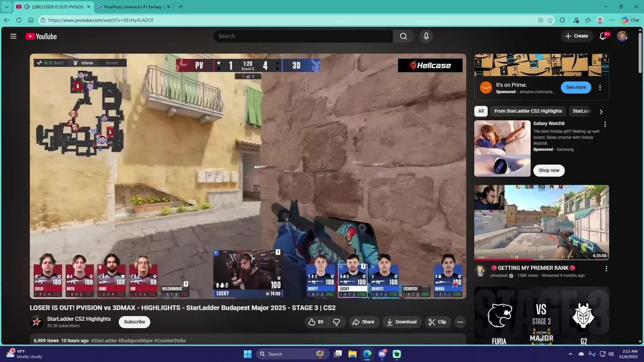Open browser home page icon
644x362 pixels.
point(31,20)
